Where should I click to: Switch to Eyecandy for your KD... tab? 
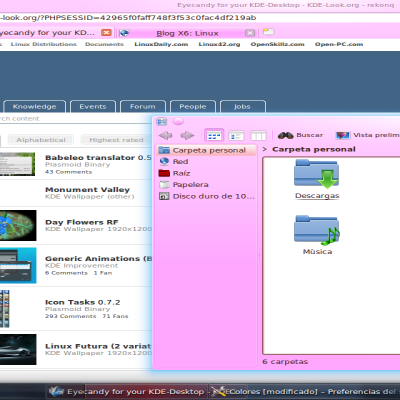(47, 33)
